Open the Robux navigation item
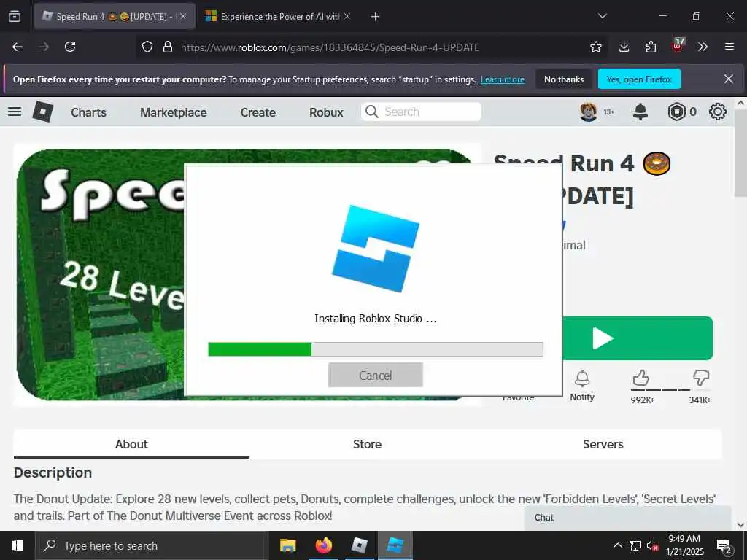 (x=326, y=112)
